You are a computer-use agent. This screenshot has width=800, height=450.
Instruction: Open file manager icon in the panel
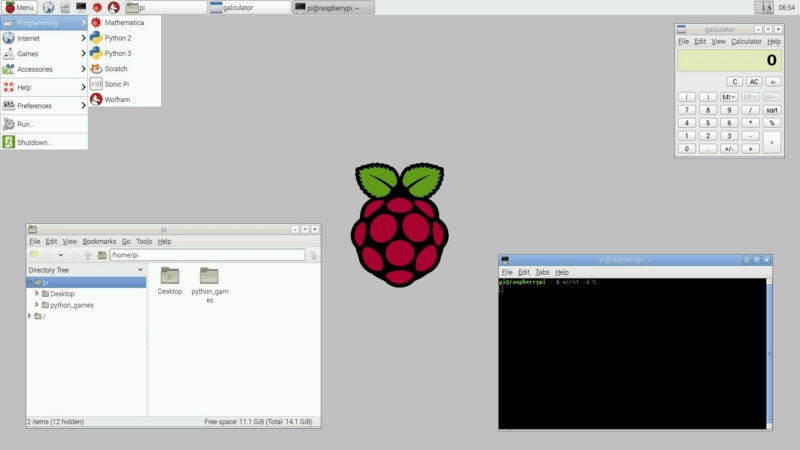click(65, 8)
